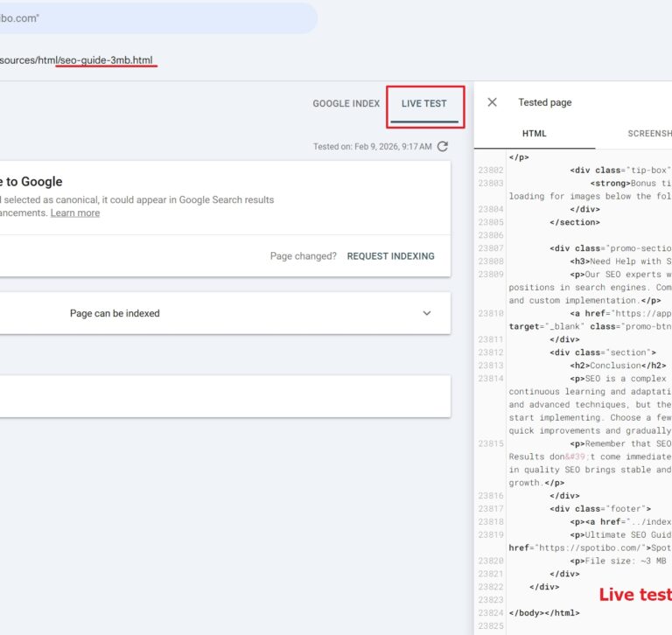Click the promo-section div code line

(x=611, y=248)
